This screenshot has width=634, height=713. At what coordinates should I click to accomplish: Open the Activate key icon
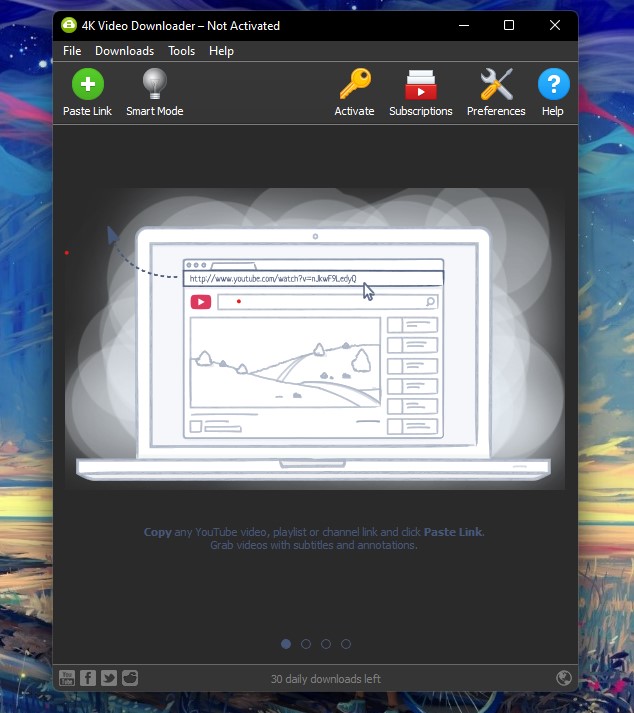pyautogui.click(x=354, y=86)
